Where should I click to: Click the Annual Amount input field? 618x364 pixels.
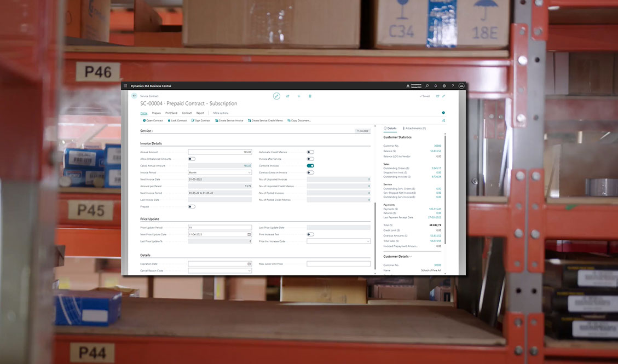(x=220, y=152)
